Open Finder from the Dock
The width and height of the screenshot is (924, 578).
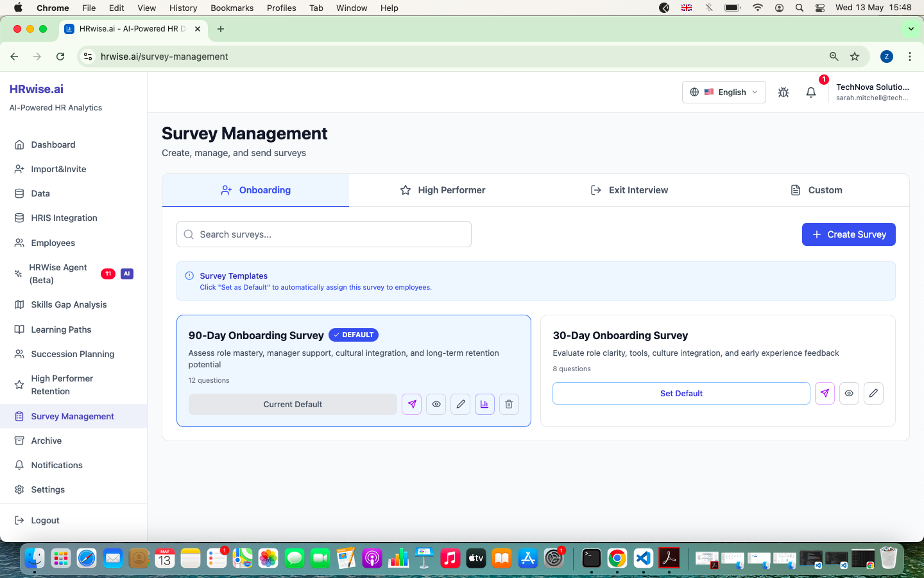(x=35, y=558)
